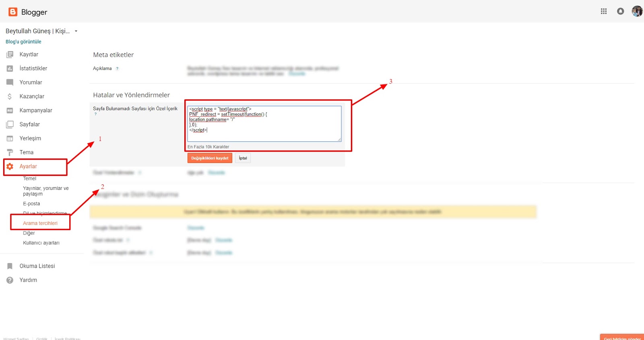
Task: Open the Google apps grid icon
Action: 604,11
